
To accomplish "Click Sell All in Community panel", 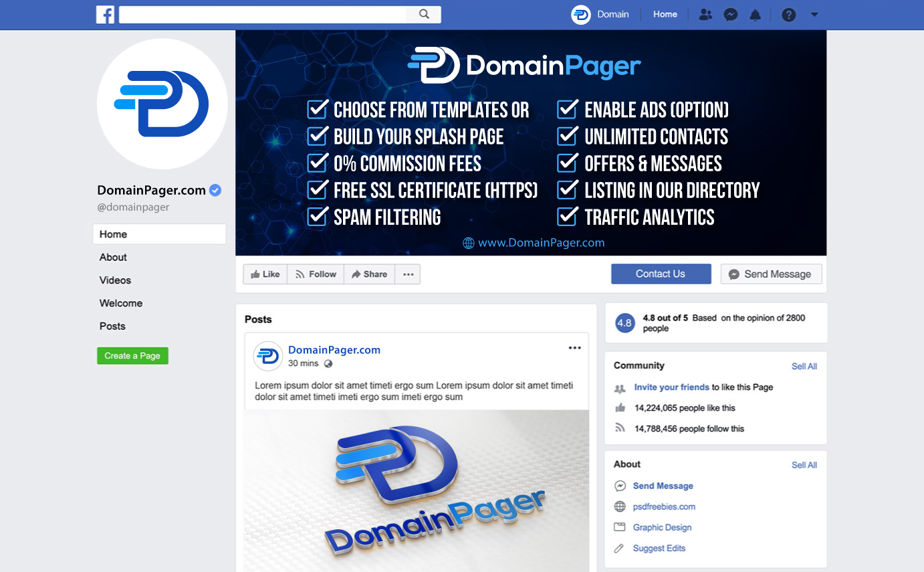I will (x=804, y=367).
